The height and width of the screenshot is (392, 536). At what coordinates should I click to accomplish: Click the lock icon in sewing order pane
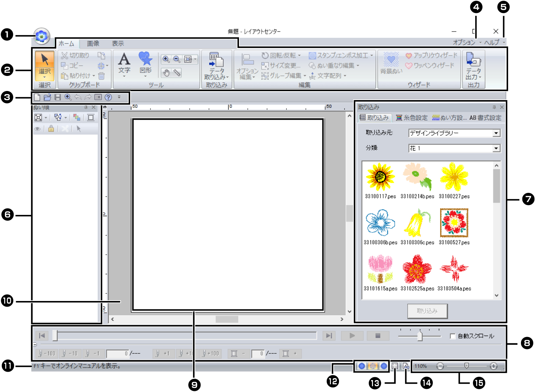click(51, 128)
